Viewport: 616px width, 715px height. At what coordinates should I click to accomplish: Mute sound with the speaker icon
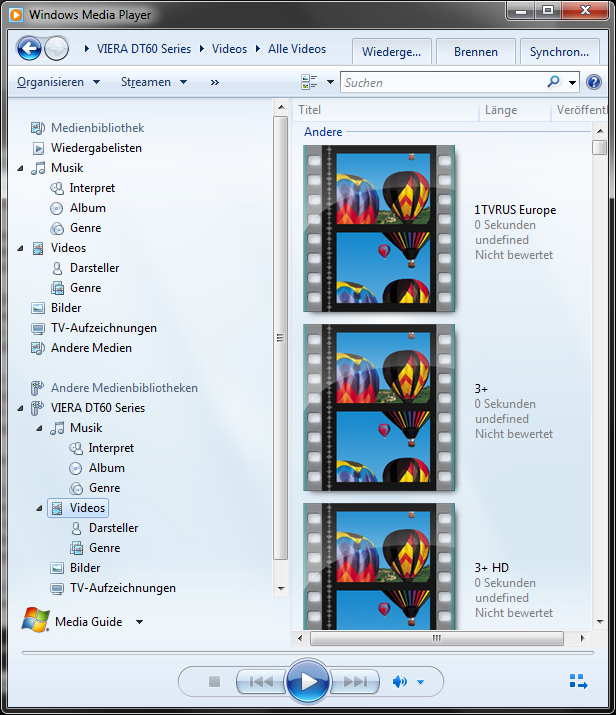click(x=399, y=682)
